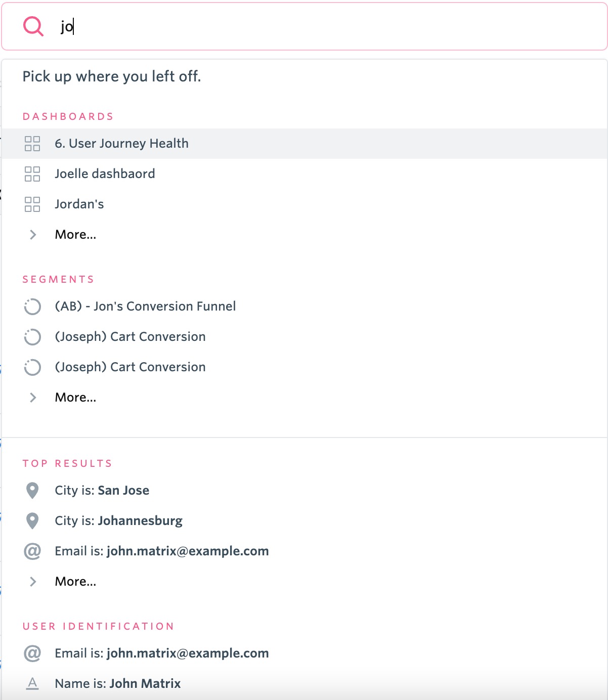Click the @ icon under User Identification
Viewport: 608px width, 700px height.
[32, 653]
